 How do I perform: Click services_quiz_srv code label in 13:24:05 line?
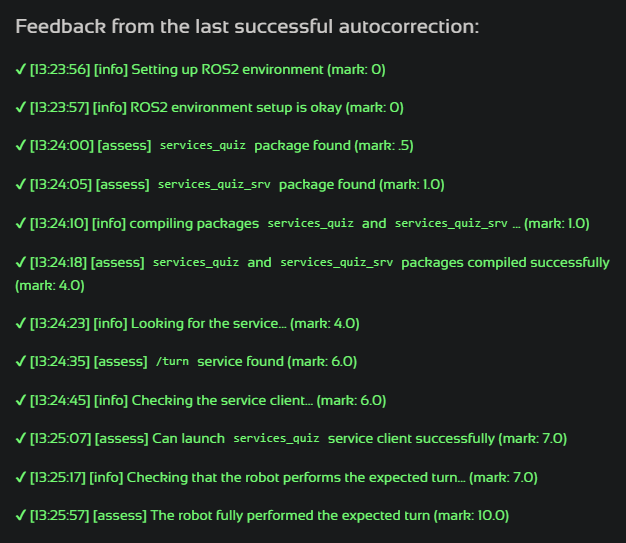coord(214,185)
